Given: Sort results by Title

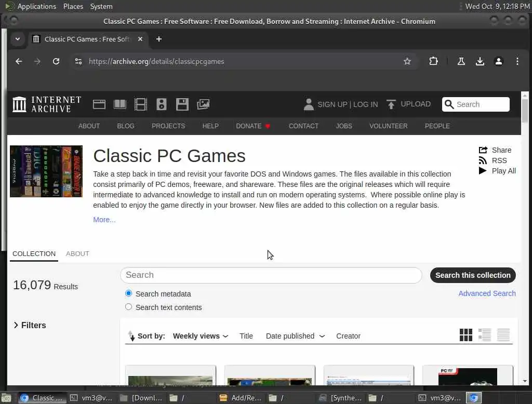Looking at the screenshot, I should point(246,336).
